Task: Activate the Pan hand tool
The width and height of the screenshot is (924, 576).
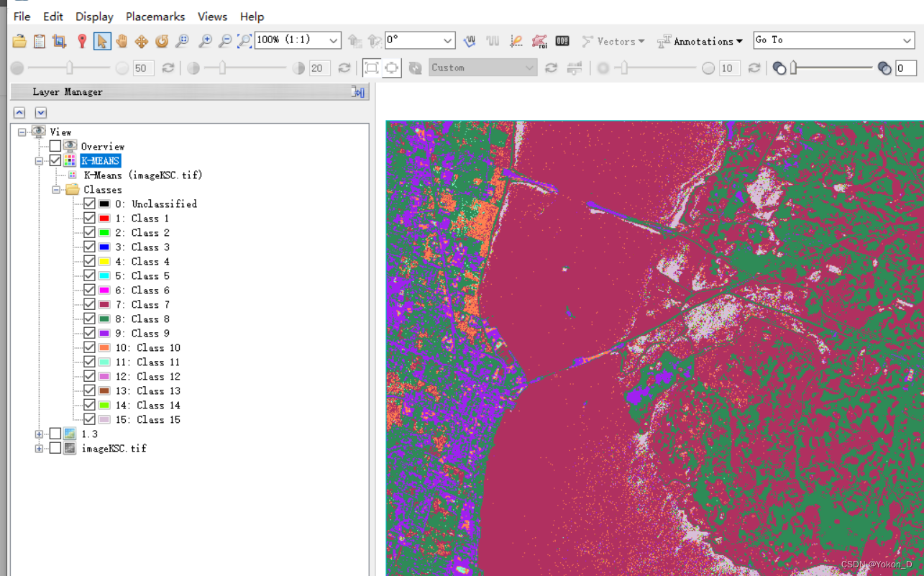Action: [x=122, y=41]
